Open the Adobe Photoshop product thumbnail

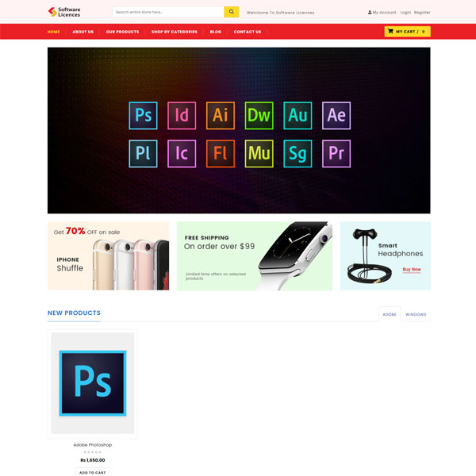pos(92,383)
